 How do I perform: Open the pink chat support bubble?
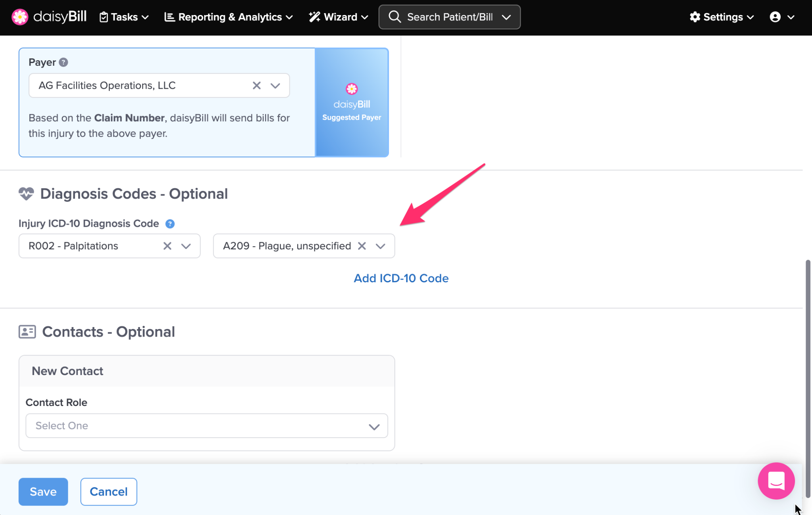coord(776,481)
